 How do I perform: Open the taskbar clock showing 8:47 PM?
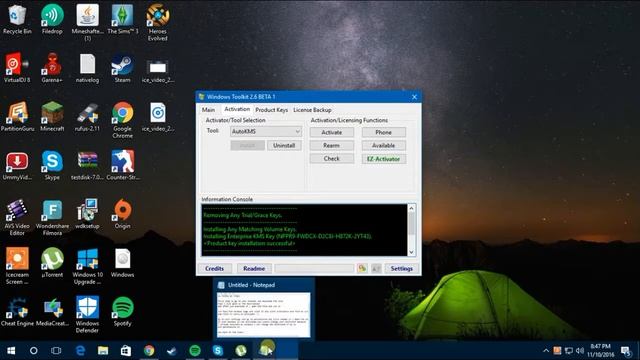(600, 351)
